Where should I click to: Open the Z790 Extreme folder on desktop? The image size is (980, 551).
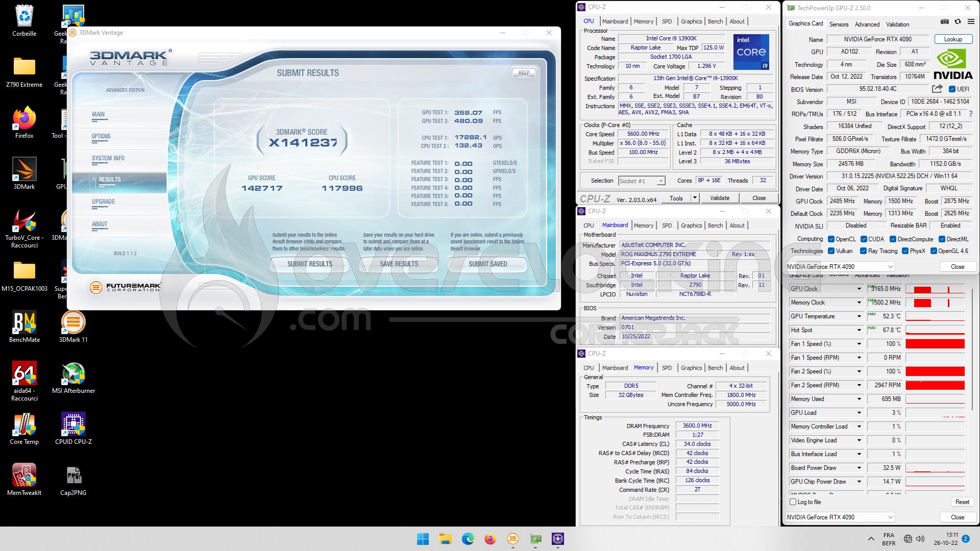(24, 72)
